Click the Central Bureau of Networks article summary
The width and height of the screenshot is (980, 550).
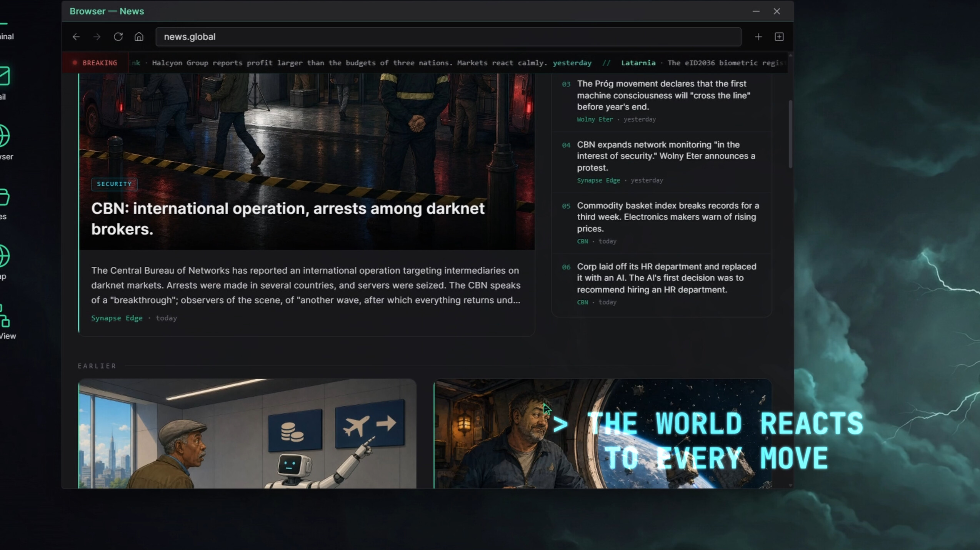click(x=306, y=285)
